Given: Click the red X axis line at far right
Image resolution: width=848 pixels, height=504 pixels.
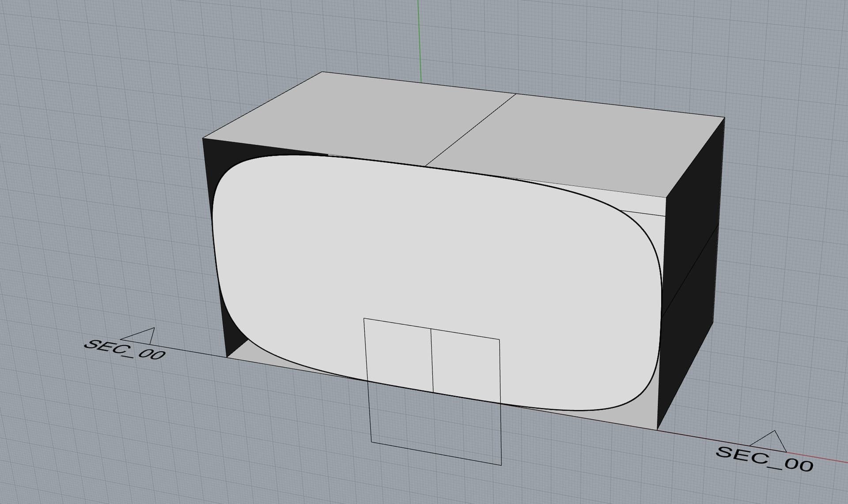Looking at the screenshot, I should tap(821, 459).
